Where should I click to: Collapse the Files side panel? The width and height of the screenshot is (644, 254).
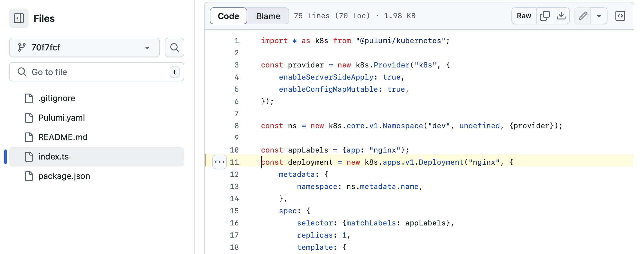[x=19, y=18]
